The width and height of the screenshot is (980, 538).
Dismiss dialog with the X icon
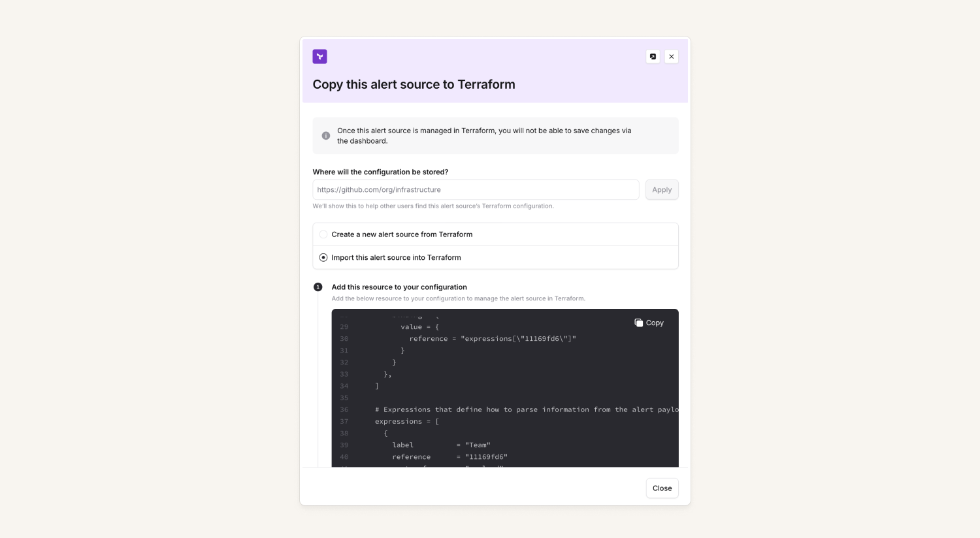tap(672, 57)
